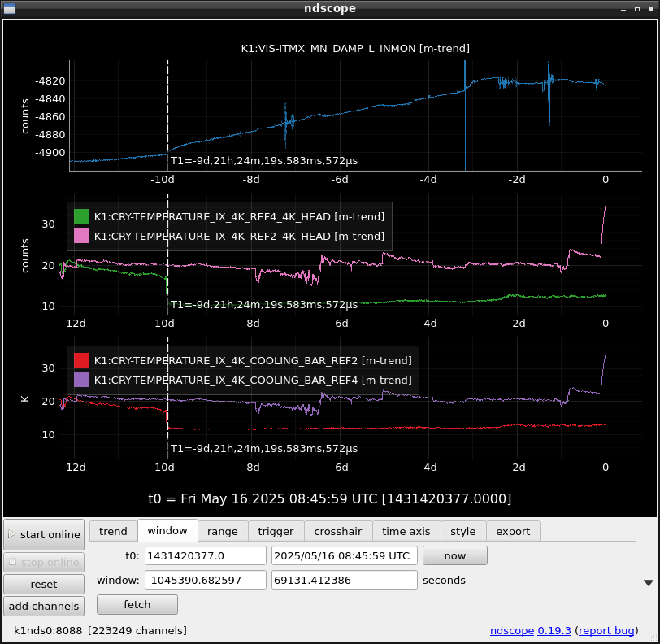Open the range tab
This screenshot has width=660, height=644.
(x=222, y=531)
